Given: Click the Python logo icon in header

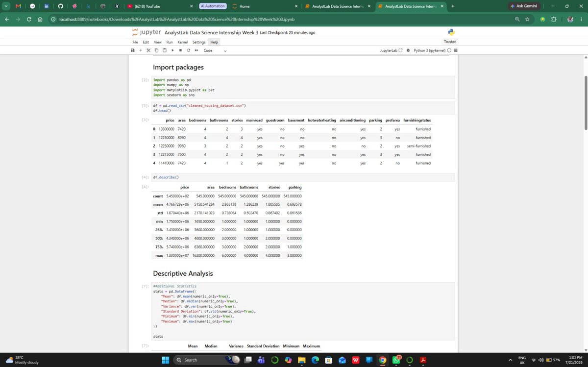Looking at the screenshot, I should click(451, 32).
